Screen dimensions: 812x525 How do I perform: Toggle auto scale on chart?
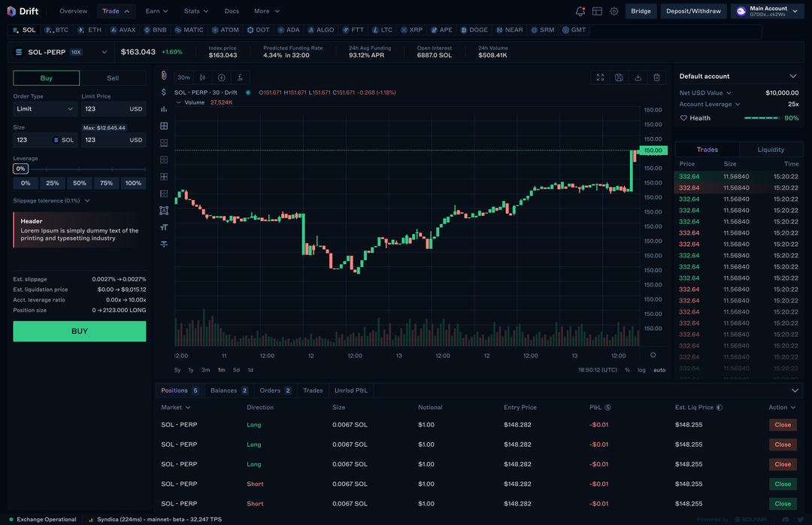[659, 370]
